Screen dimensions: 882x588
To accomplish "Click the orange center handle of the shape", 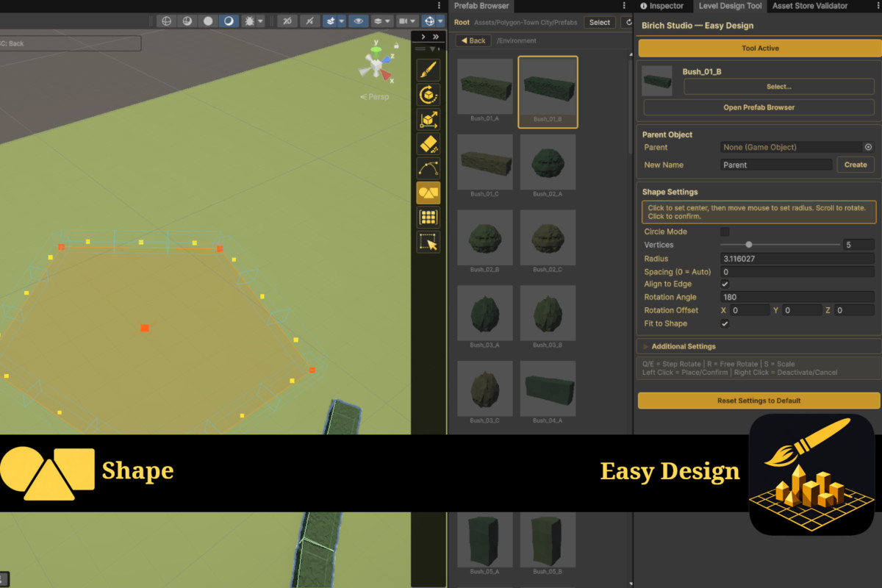I will tap(145, 328).
